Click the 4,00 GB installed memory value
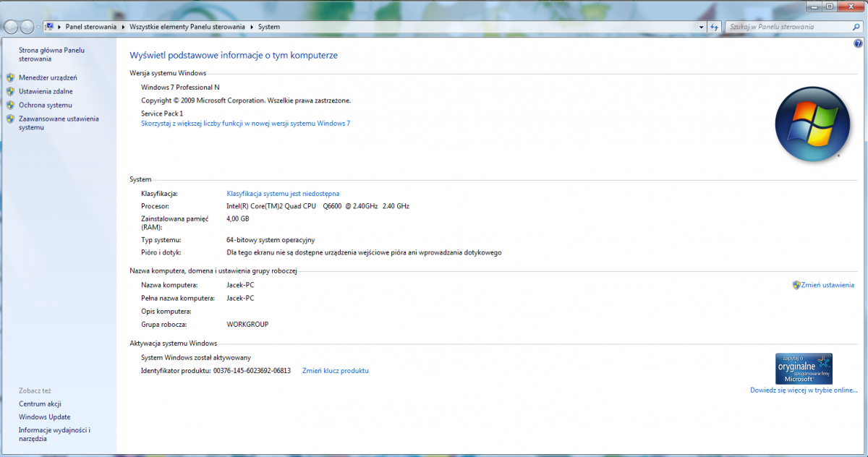Viewport: 868px width, 457px height. 237,218
